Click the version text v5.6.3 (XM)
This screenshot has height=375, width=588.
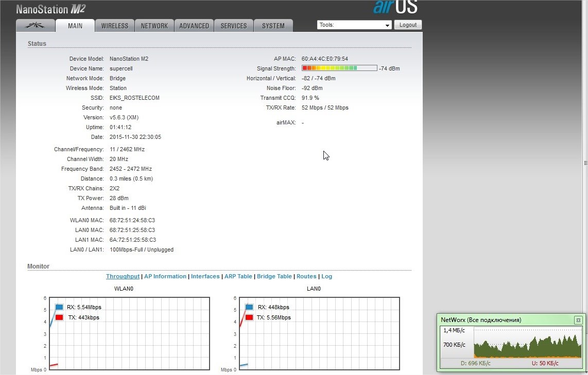tap(124, 117)
